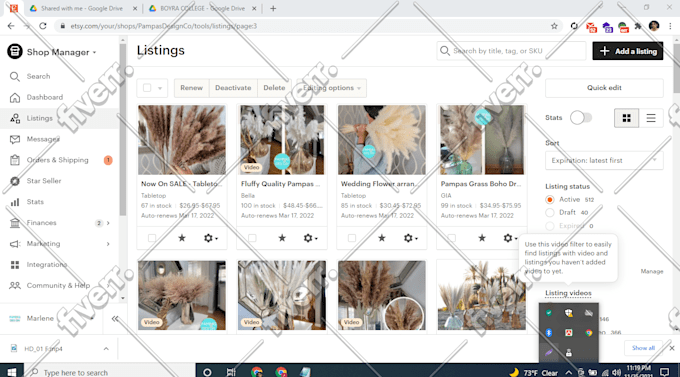Expand the HD_01 download item chevron
680x377 pixels.
tap(106, 349)
